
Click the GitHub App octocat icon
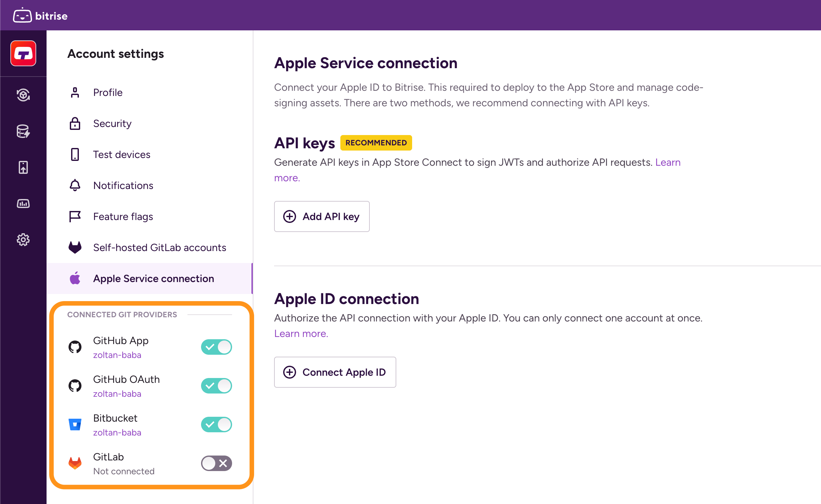tap(75, 347)
